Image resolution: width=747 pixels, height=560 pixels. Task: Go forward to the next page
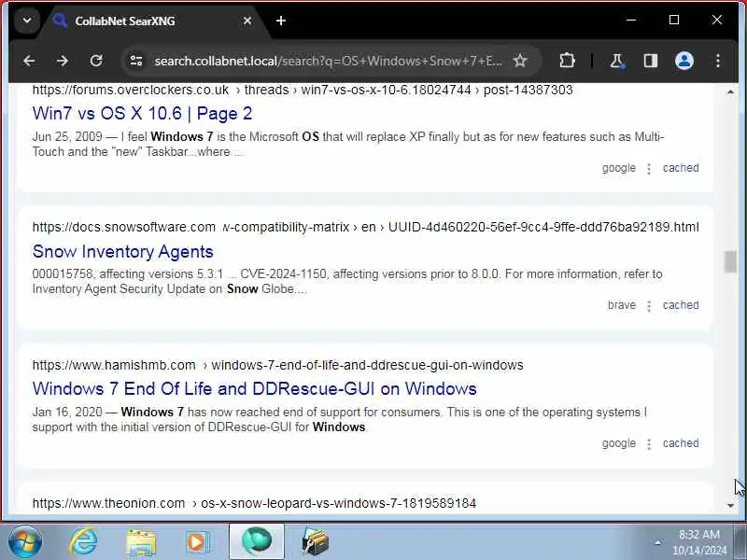pyautogui.click(x=63, y=61)
